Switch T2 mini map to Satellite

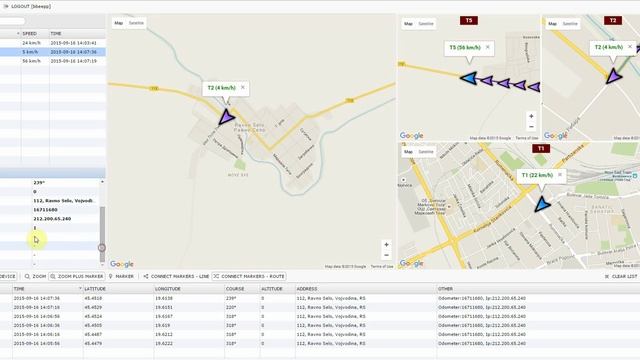(x=570, y=24)
